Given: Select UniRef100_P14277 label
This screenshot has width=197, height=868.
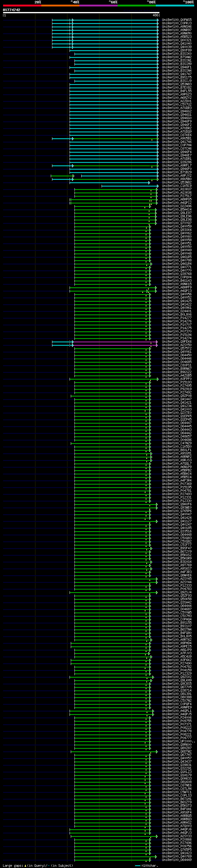Looking at the screenshot, I should tap(177, 318).
